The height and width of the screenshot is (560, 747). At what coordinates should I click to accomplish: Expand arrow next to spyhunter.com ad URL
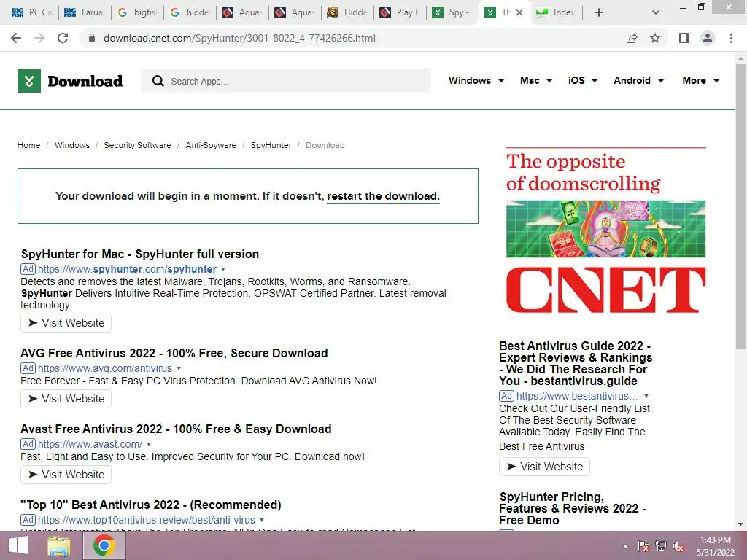click(x=223, y=269)
